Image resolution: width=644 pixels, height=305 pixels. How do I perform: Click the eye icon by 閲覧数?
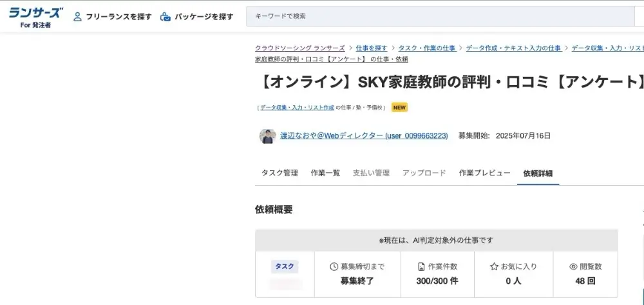(x=573, y=267)
